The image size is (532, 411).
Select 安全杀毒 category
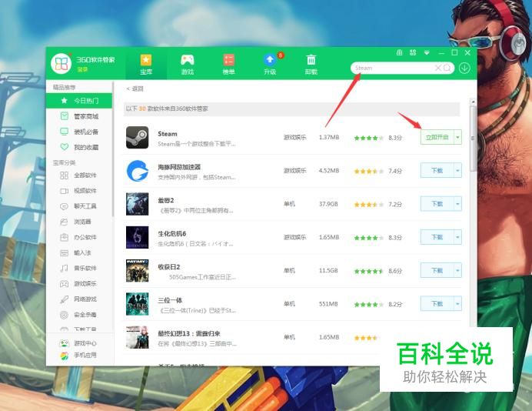(x=79, y=315)
